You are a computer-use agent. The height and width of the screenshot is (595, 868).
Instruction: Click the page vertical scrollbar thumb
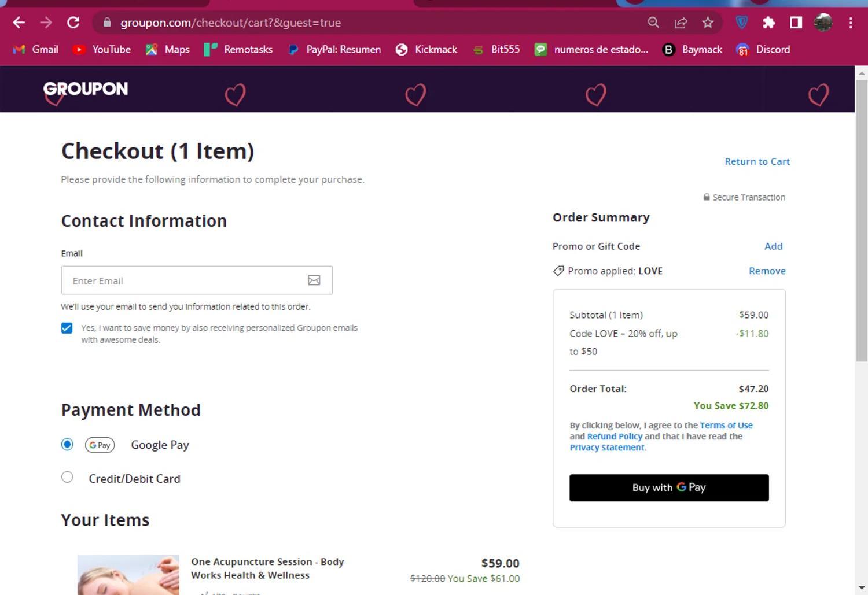tap(861, 221)
